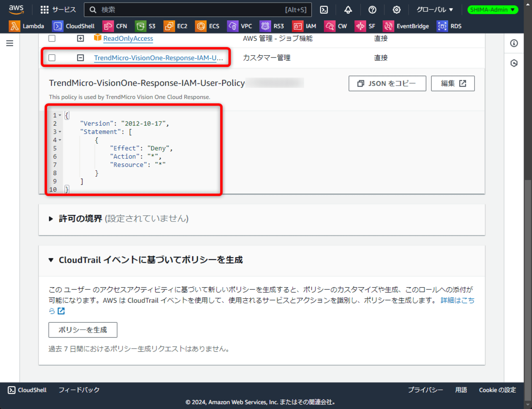
Task: Expand the 許可の境界 section
Action: pos(51,219)
